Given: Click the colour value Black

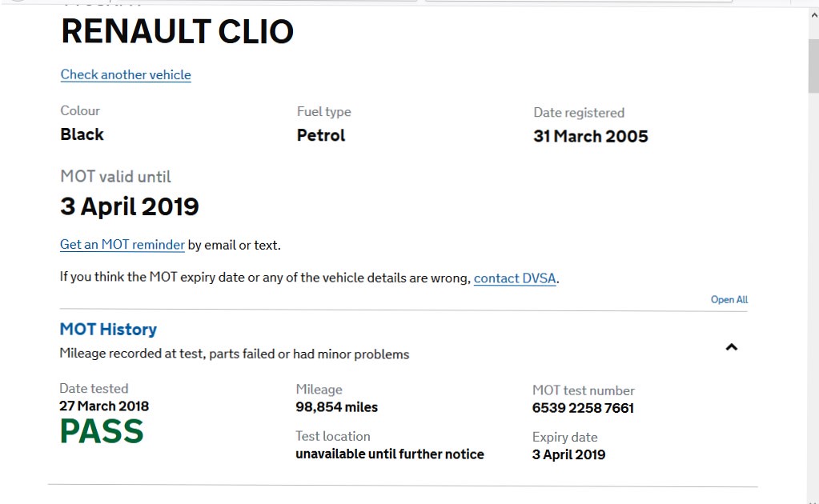Looking at the screenshot, I should 82,134.
